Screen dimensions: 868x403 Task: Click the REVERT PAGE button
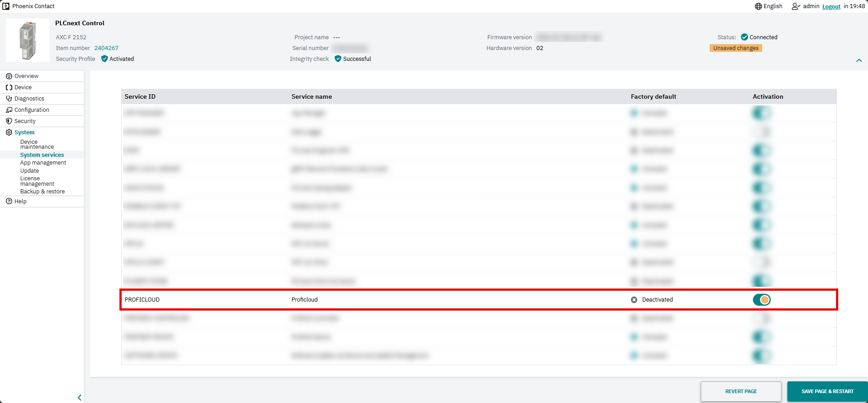point(741,391)
